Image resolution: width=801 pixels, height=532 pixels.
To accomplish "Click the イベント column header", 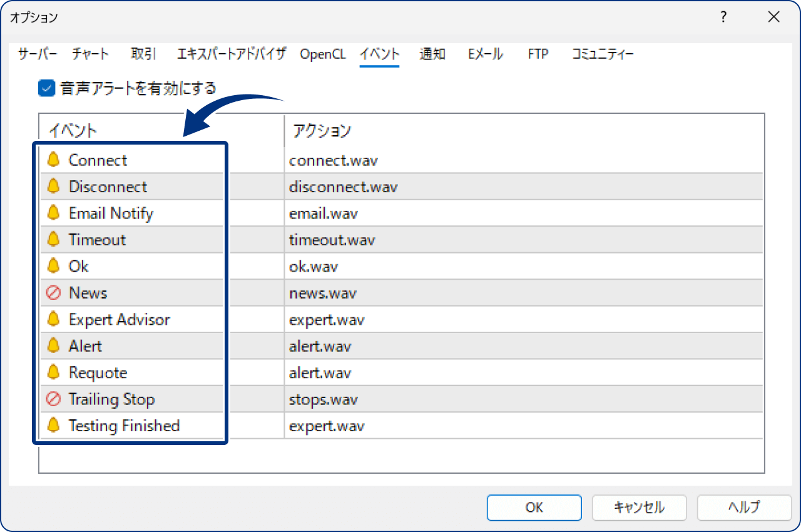I will [x=161, y=131].
